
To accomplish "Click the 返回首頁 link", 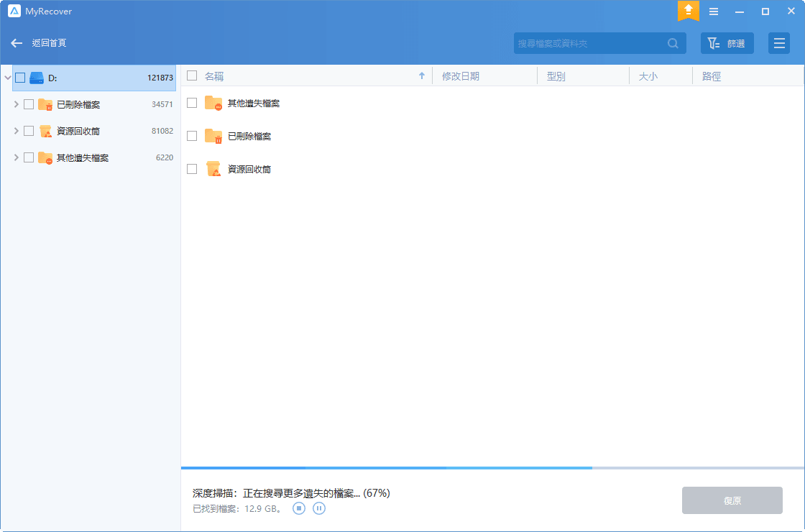I will point(50,43).
